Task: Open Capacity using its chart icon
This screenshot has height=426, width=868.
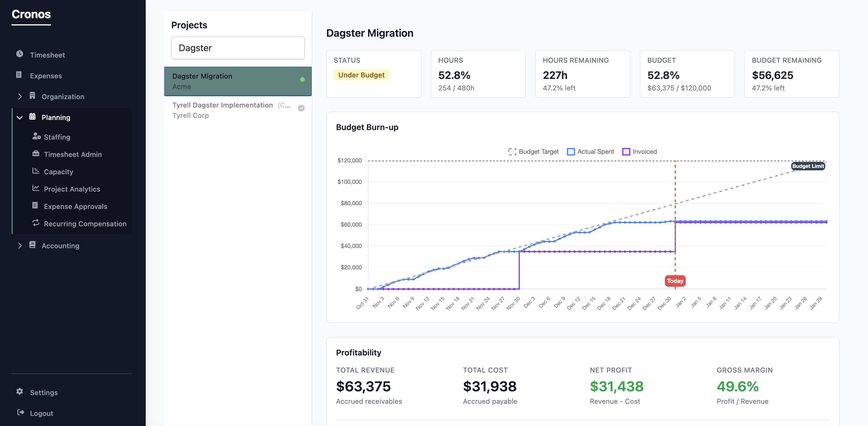Action: [x=36, y=171]
